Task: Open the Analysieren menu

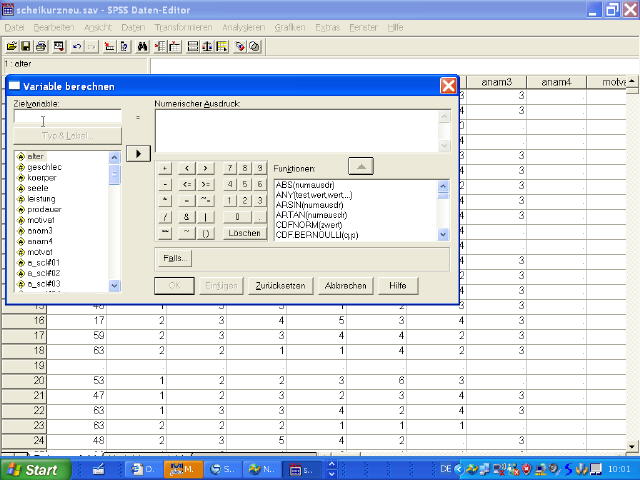Action: [244, 27]
